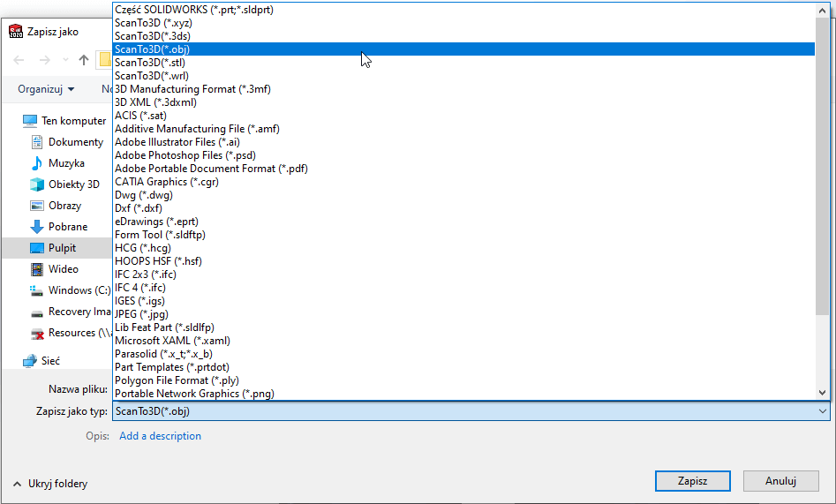Open recent locations dropdown chevron
This screenshot has width=836, height=504.
65,60
